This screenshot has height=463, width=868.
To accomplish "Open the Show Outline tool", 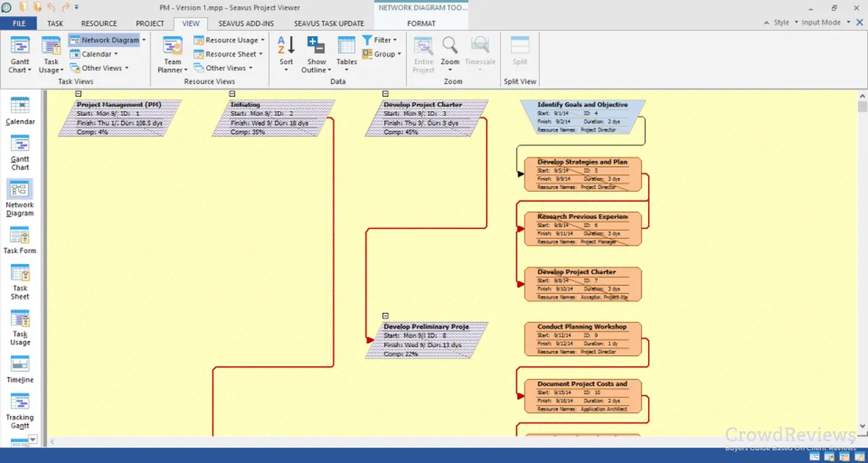I will click(316, 54).
